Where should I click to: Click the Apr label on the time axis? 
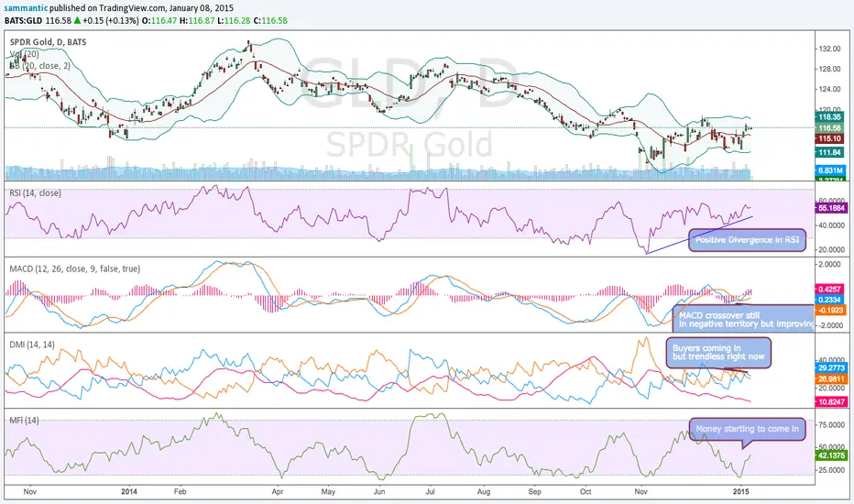[x=278, y=491]
